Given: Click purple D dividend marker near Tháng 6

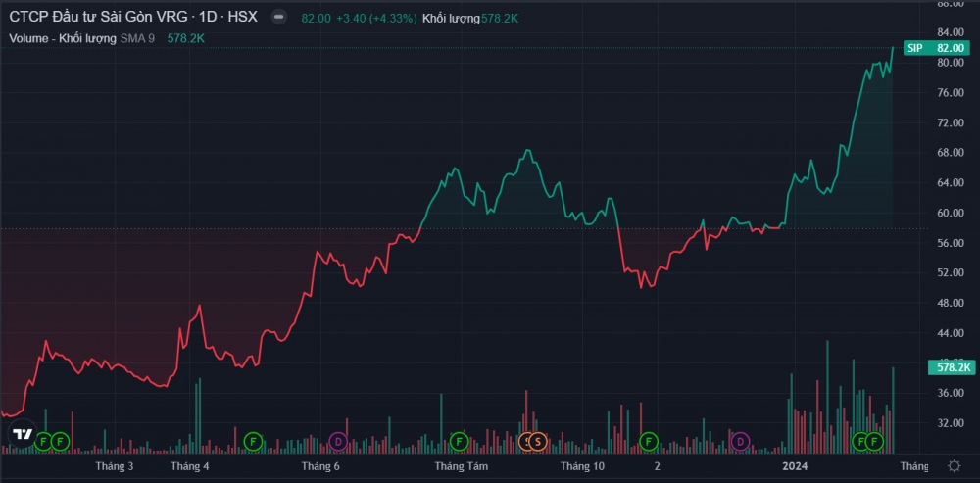Looking at the screenshot, I should tap(338, 441).
